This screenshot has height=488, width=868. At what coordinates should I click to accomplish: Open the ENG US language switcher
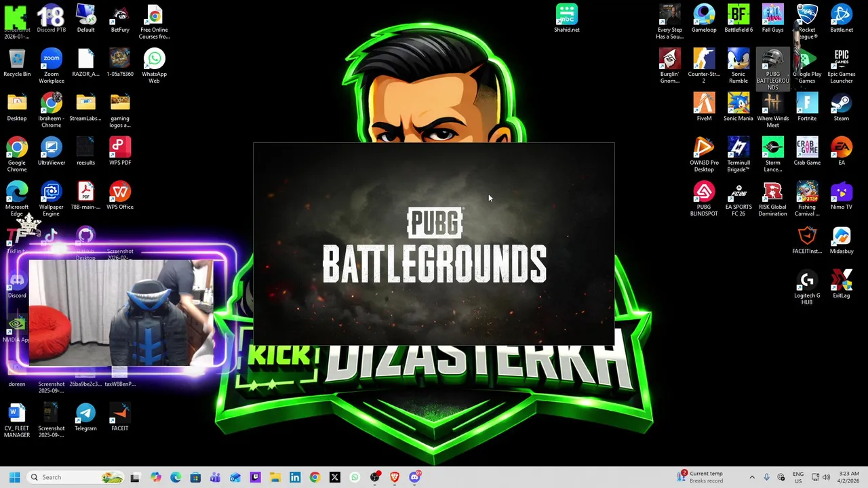[x=798, y=477]
